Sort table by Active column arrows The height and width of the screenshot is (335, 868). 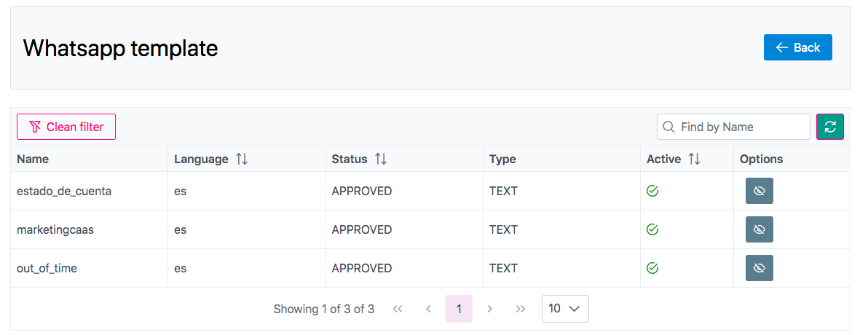[694, 159]
